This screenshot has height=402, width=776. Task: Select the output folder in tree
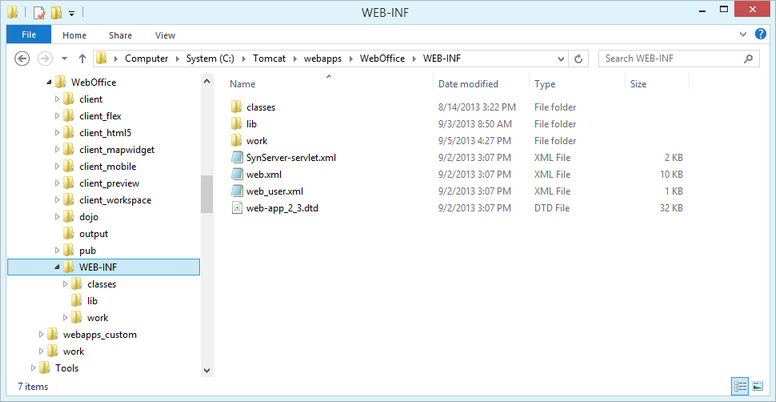pyautogui.click(x=94, y=234)
